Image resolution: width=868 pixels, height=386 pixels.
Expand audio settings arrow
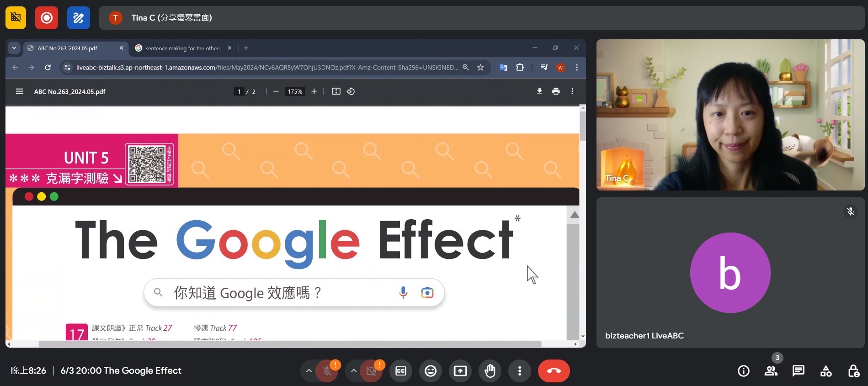[309, 371]
